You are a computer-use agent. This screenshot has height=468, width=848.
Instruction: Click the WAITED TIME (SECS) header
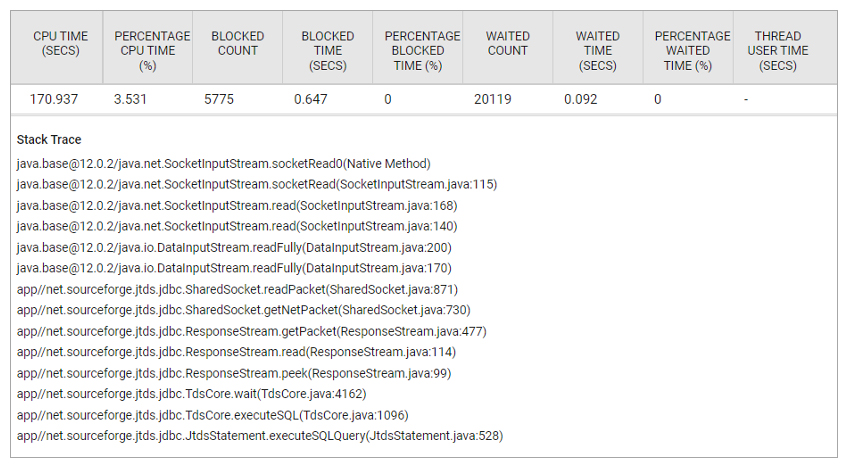click(x=598, y=51)
